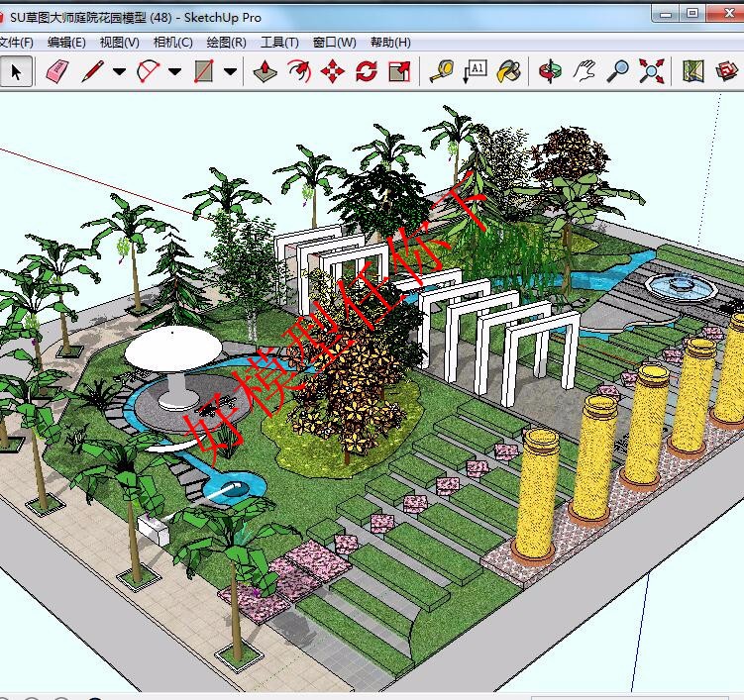The image size is (744, 700).
Task: Click the Text label tool
Action: coord(475,71)
